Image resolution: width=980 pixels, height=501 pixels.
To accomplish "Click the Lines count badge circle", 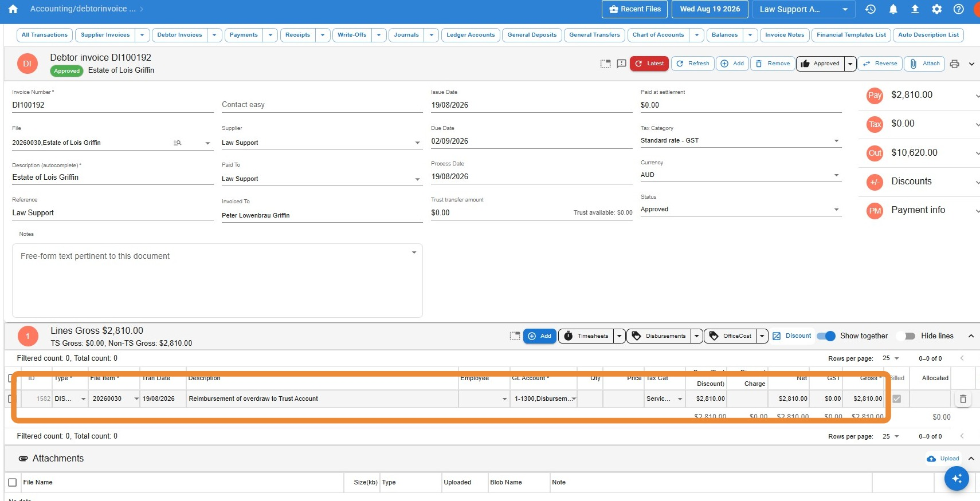I will [x=28, y=336].
